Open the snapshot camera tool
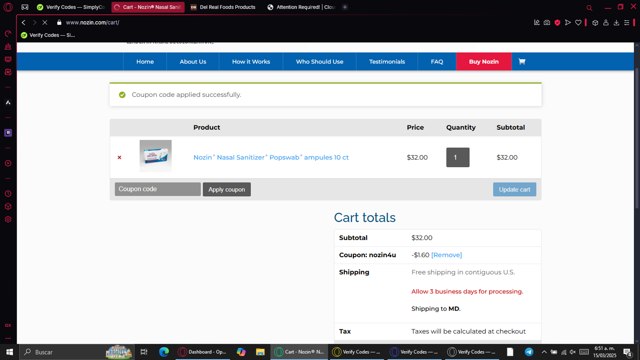Viewport: 640px width, 360px height. coord(547,22)
